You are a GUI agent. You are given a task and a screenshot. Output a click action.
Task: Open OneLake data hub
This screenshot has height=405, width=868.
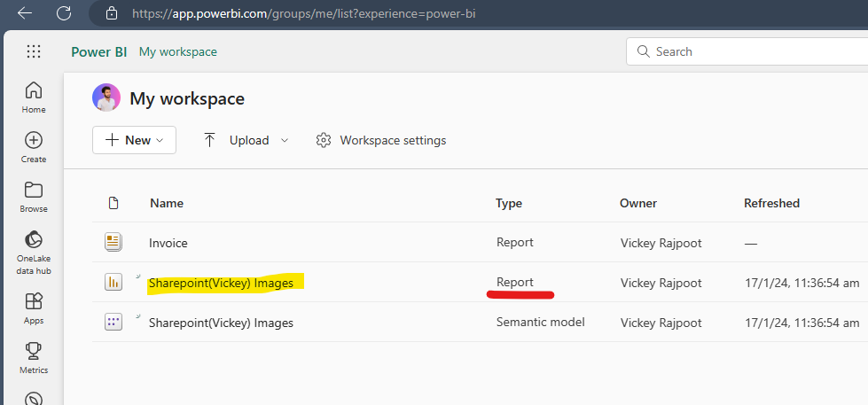[34, 253]
